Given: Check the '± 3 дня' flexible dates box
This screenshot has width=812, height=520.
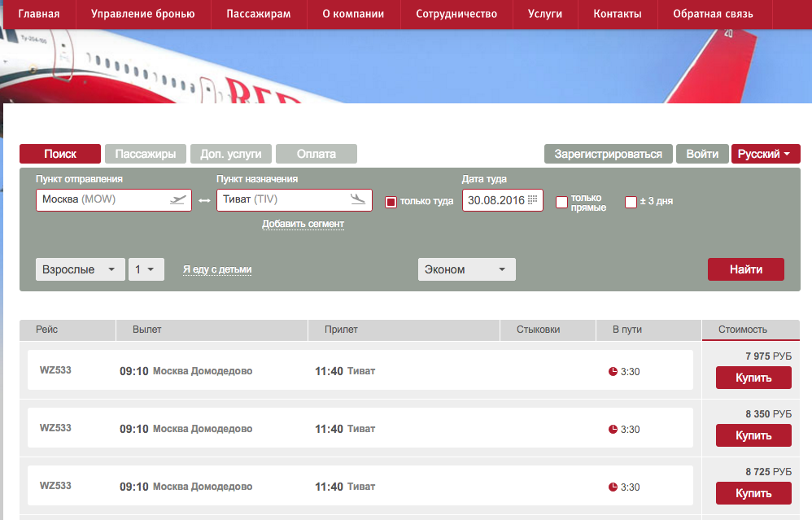Looking at the screenshot, I should [631, 202].
